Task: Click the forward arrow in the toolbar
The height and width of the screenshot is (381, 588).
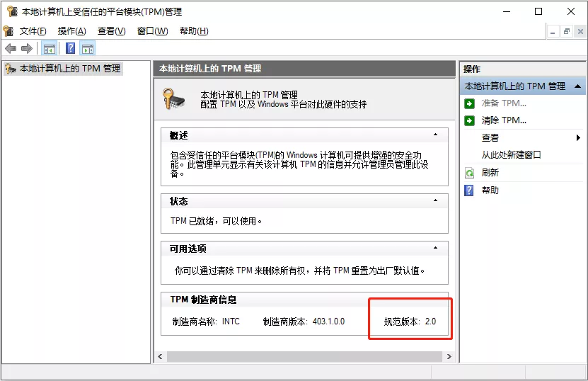Action: click(26, 48)
